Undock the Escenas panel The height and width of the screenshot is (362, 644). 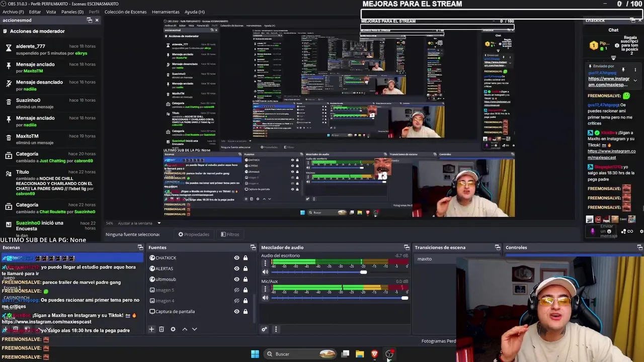coord(140,247)
